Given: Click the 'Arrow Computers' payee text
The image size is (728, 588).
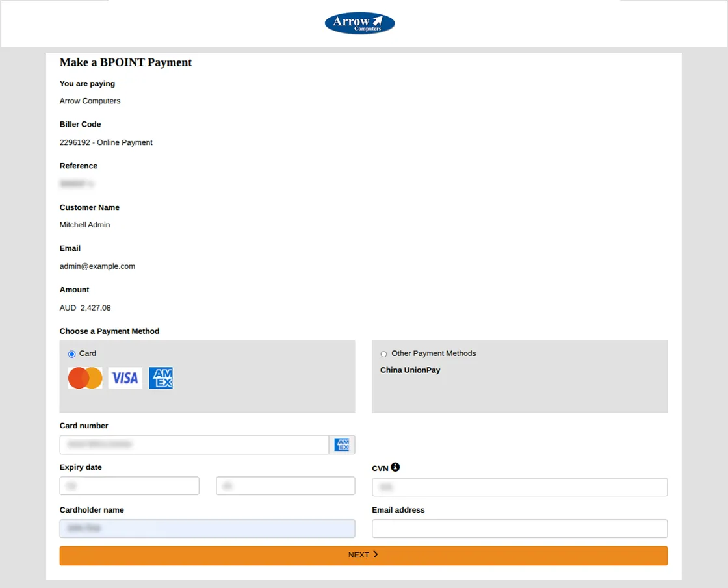Looking at the screenshot, I should (x=90, y=101).
